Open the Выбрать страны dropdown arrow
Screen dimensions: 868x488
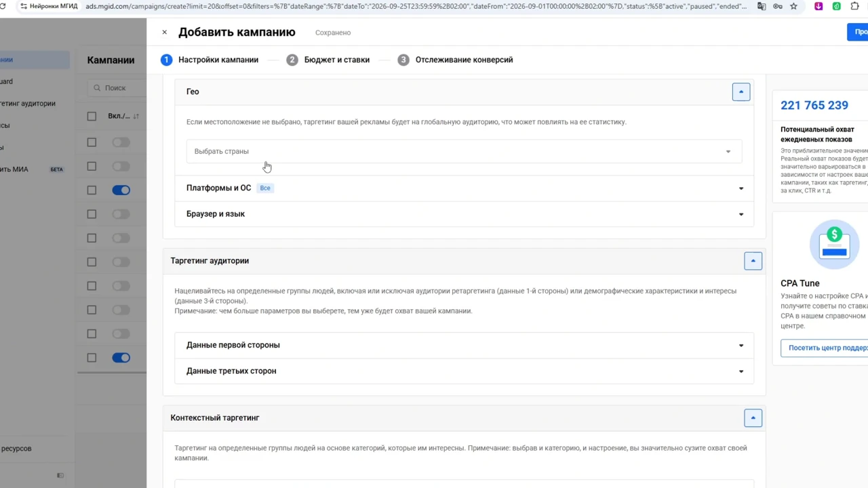click(x=728, y=152)
